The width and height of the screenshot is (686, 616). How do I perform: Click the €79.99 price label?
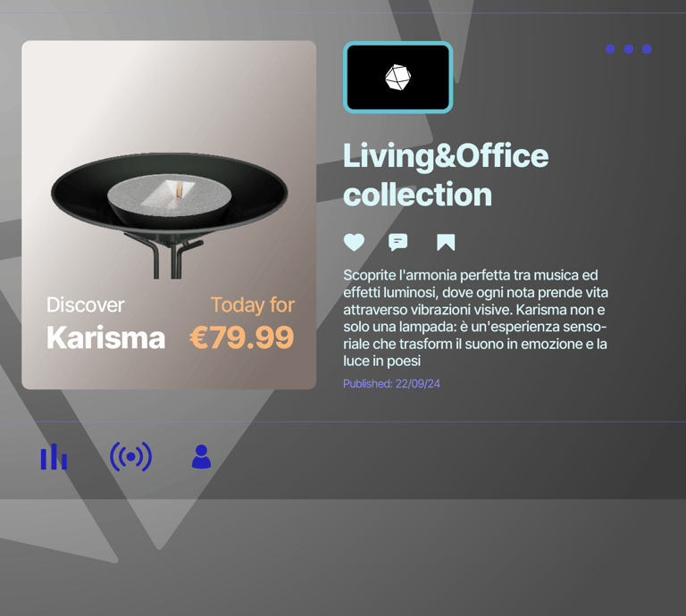241,337
